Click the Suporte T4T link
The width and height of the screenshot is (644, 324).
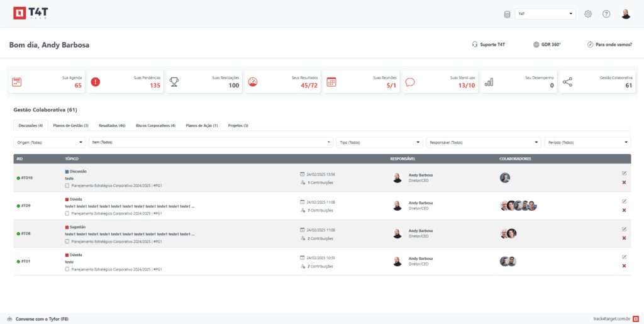[x=489, y=45]
